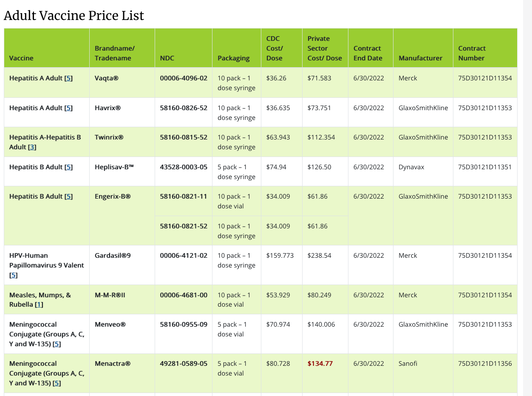Click the $238.54 private sector cost
The height and width of the screenshot is (396, 532).
point(320,256)
